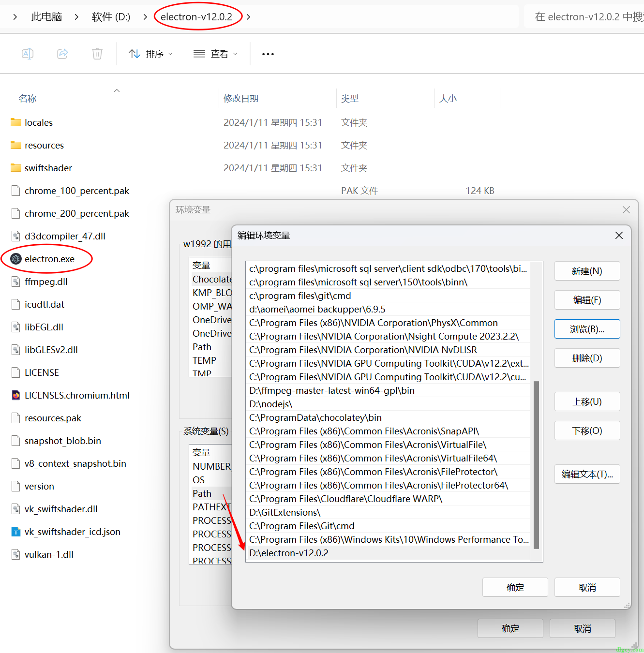The image size is (644, 653).
Task: Open the 排序 sort dropdown
Action: 150,54
